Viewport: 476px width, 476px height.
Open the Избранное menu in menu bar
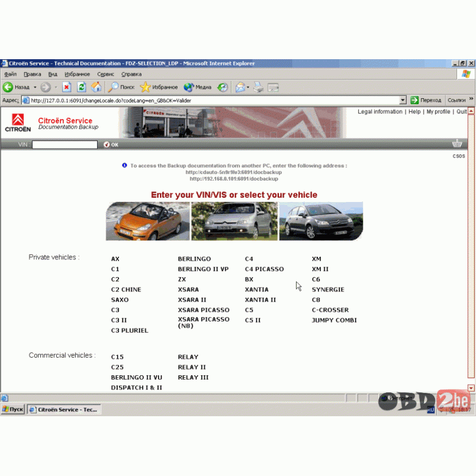[77, 74]
